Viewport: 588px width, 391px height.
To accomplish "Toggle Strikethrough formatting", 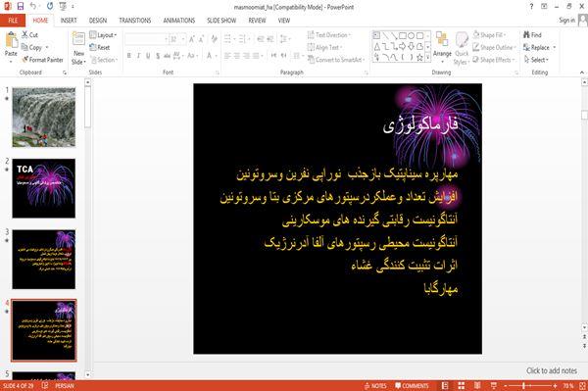I will 167,56.
